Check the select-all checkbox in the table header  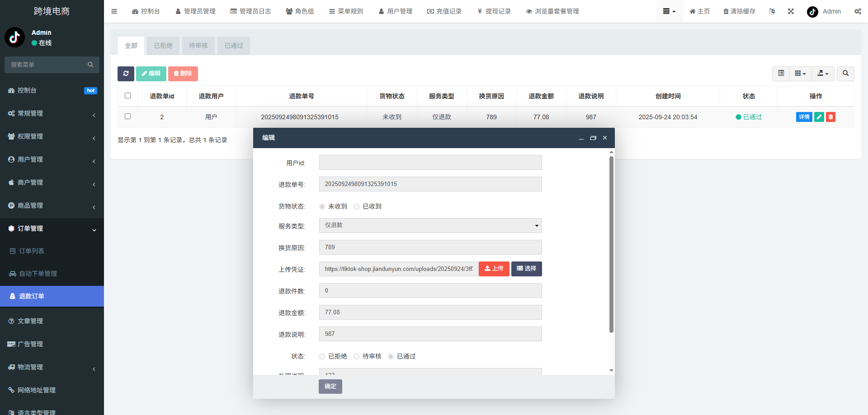pyautogui.click(x=127, y=95)
